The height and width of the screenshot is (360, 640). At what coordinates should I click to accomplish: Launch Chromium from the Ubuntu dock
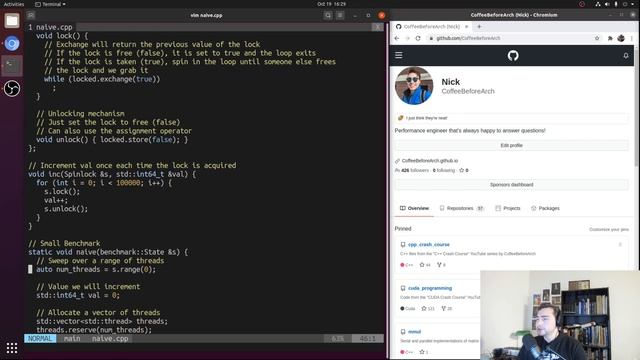pyautogui.click(x=12, y=43)
